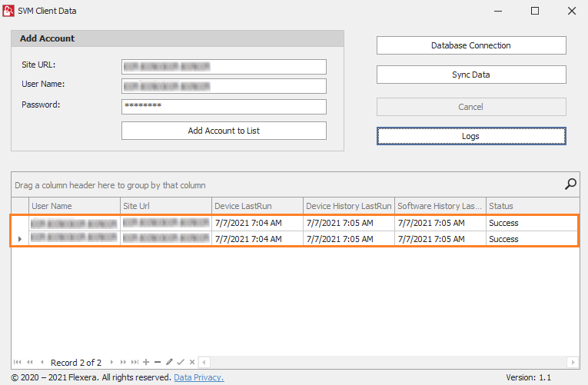
Task: Focus the Password input field
Action: tap(224, 107)
